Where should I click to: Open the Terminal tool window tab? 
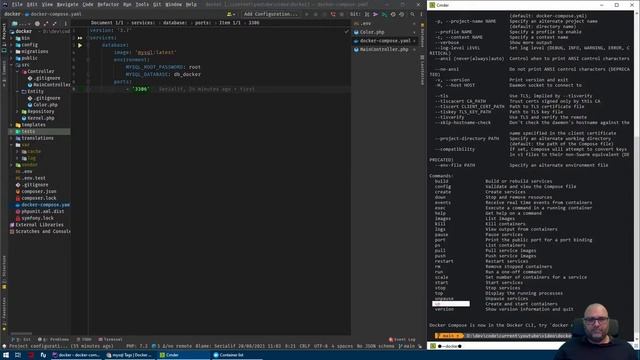[x=111, y=339]
